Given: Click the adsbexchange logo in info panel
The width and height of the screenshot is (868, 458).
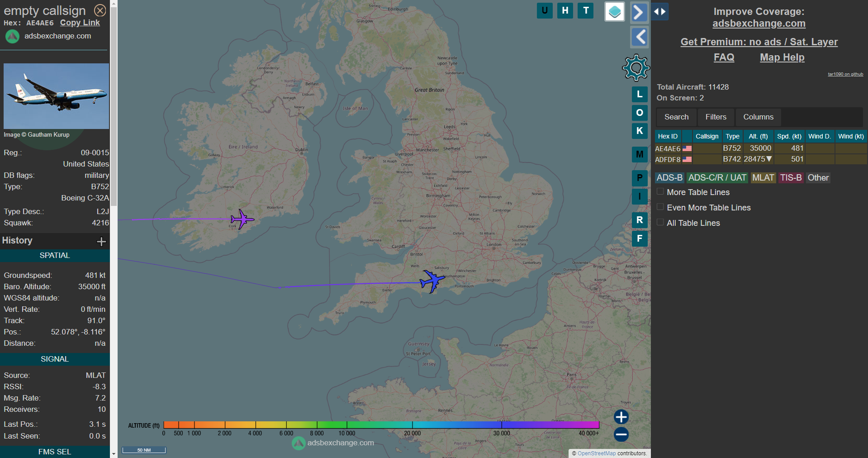Looking at the screenshot, I should click(12, 36).
